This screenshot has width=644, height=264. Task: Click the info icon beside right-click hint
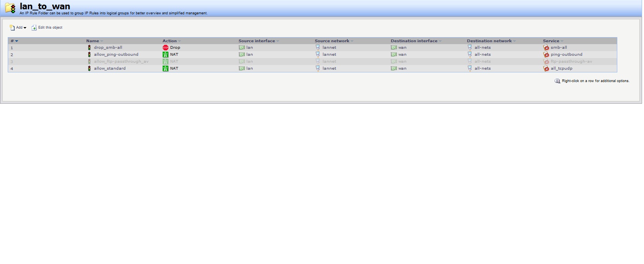[557, 81]
